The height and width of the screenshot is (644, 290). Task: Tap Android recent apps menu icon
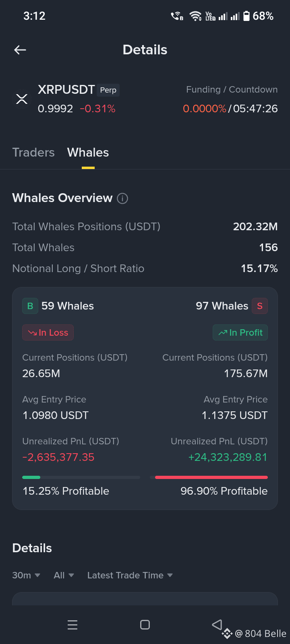[72, 625]
